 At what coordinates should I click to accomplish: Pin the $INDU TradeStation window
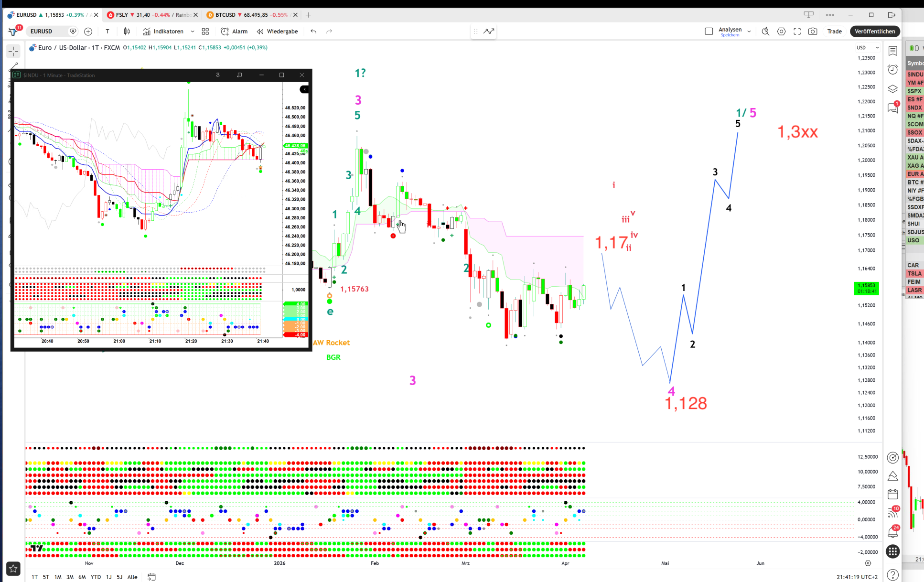click(218, 75)
